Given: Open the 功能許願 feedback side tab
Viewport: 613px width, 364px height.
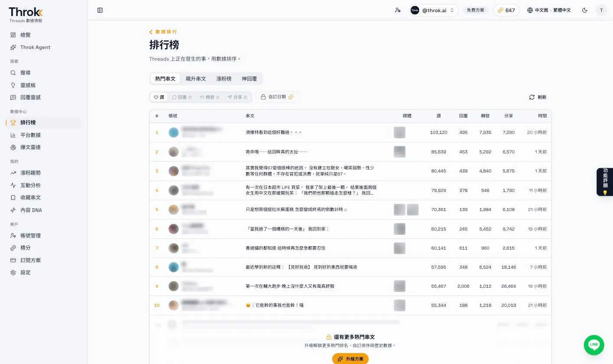Looking at the screenshot, I should click(x=605, y=182).
